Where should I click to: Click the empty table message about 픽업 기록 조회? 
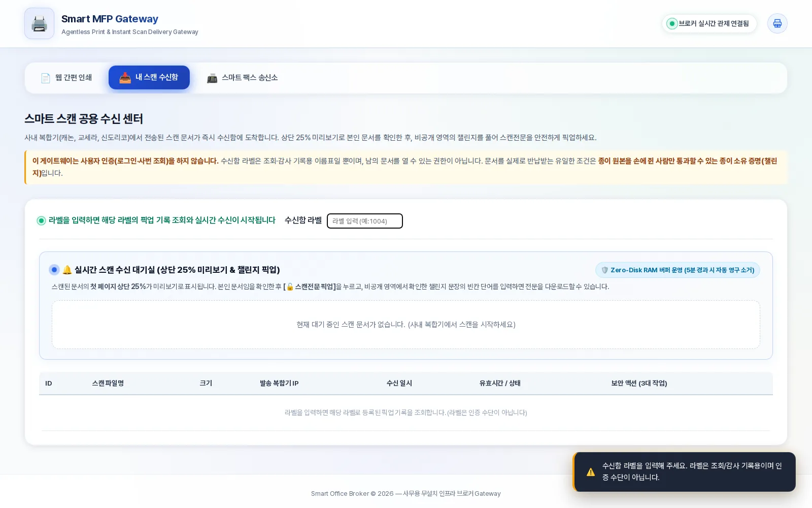pos(406,413)
